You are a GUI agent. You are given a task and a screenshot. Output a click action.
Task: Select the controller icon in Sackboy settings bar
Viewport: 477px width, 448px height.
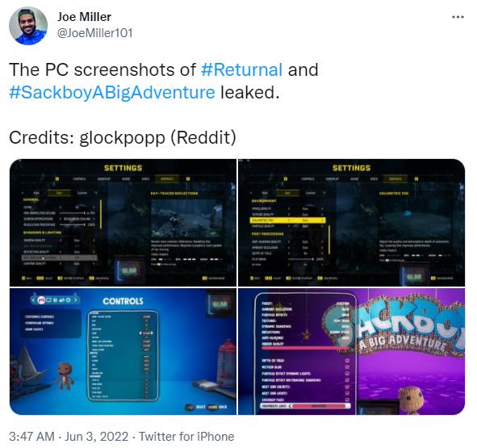[x=41, y=300]
